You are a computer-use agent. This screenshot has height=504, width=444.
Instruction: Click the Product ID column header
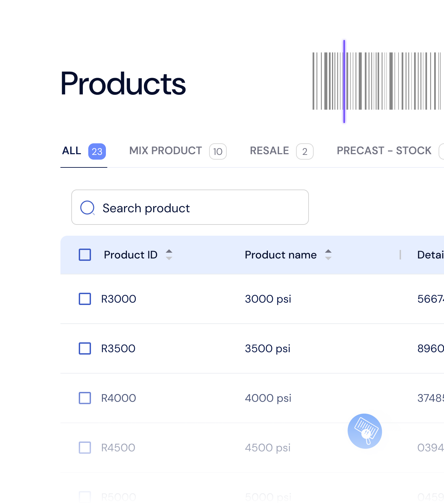(x=131, y=255)
